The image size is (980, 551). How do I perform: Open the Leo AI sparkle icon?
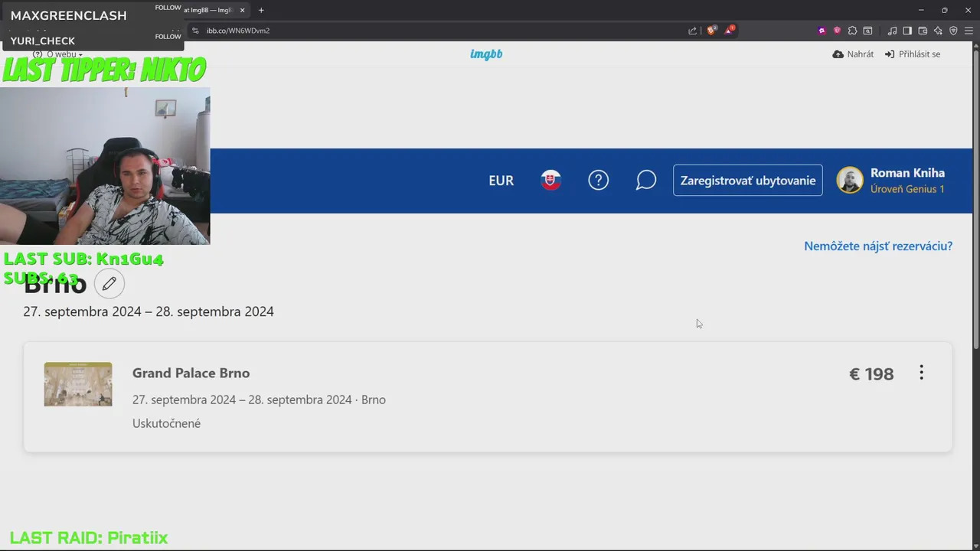tap(938, 31)
